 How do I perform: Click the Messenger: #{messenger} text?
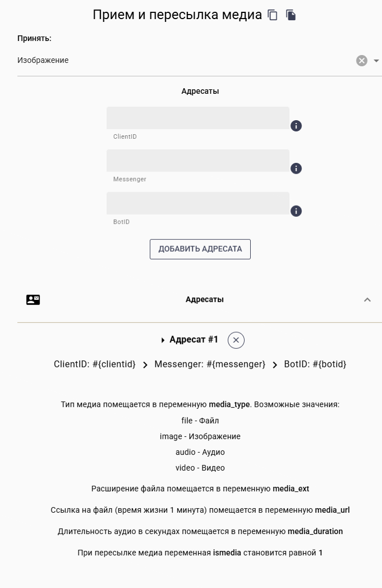pyautogui.click(x=210, y=364)
